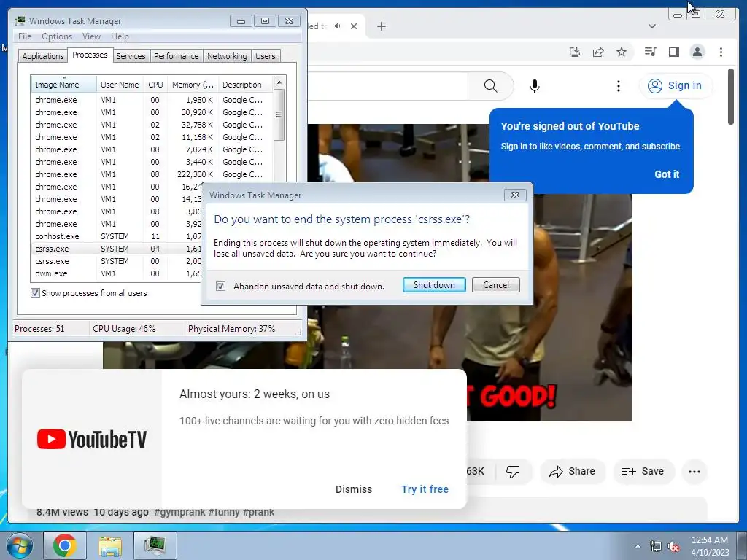Open the Options menu in Task Manager
Image resolution: width=747 pixels, height=560 pixels.
tap(57, 36)
